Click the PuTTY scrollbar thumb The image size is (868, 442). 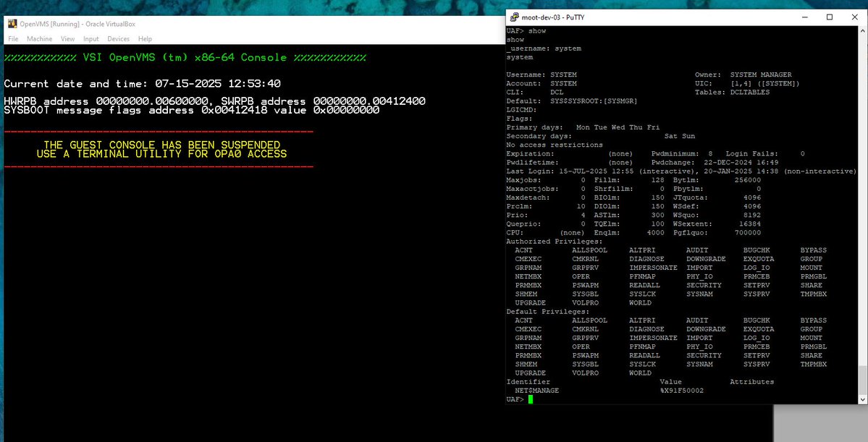click(x=863, y=380)
